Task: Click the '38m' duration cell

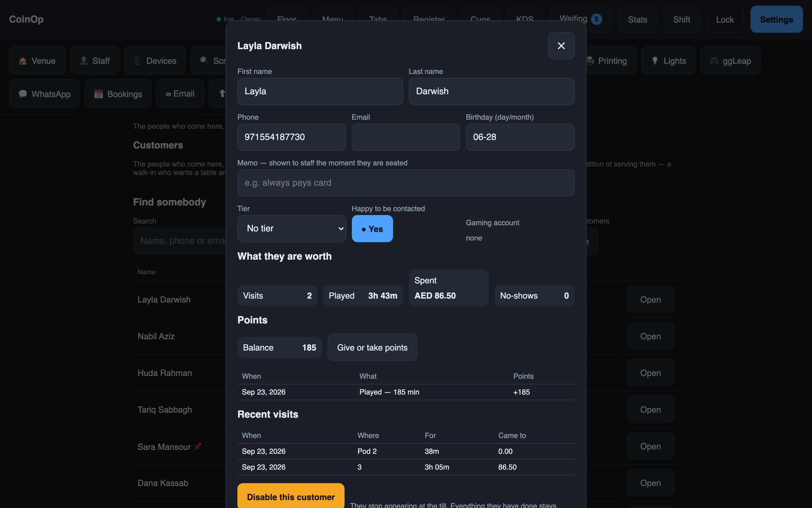Action: (431, 451)
